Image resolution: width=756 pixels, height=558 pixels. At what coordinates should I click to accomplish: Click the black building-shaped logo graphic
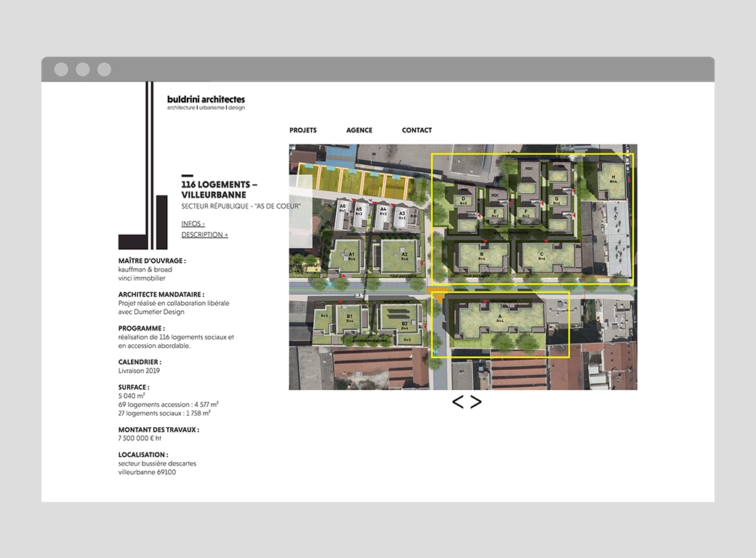(x=143, y=165)
